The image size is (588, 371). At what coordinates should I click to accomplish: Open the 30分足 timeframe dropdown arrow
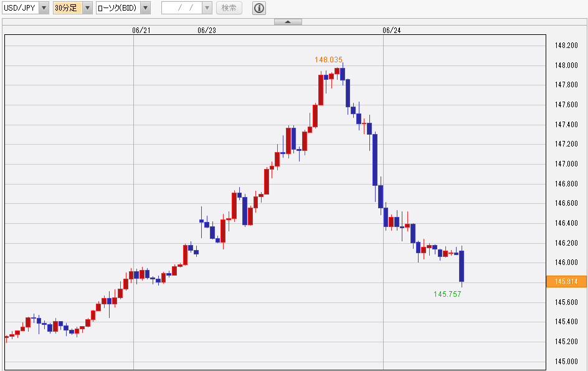pyautogui.click(x=87, y=8)
